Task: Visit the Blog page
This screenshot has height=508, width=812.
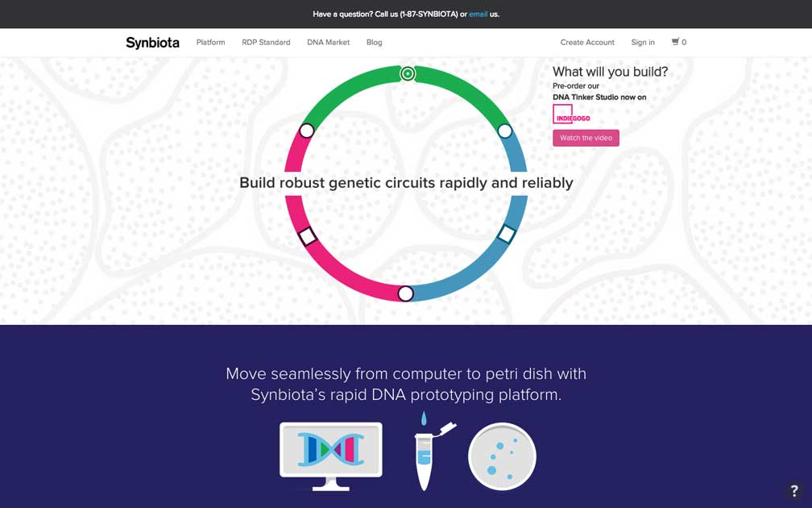Action: tap(375, 43)
